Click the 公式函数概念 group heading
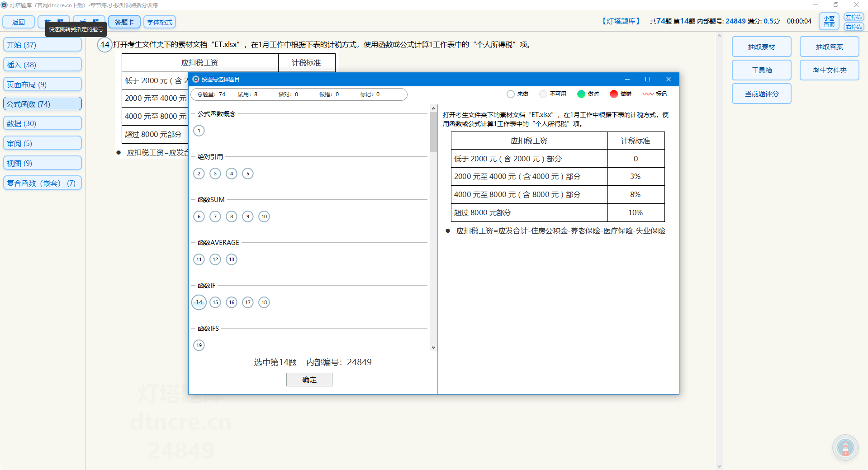This screenshot has height=470, width=868. pyautogui.click(x=217, y=114)
